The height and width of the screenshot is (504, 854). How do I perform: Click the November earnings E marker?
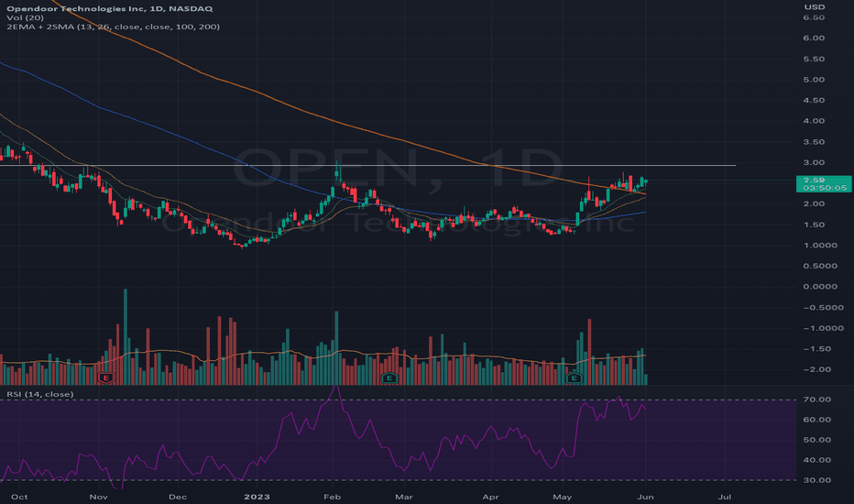click(106, 378)
